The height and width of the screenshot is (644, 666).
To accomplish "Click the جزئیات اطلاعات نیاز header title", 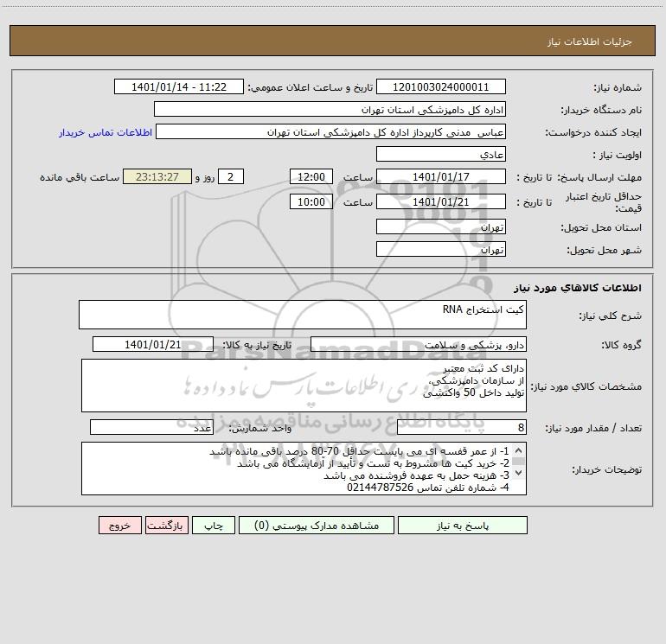I will (x=590, y=41).
